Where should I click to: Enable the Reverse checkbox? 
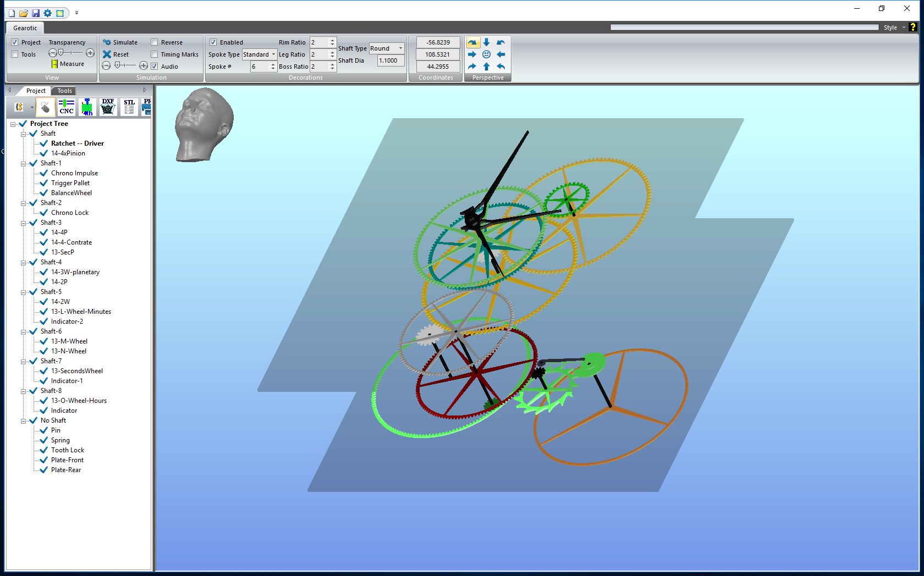tap(155, 42)
